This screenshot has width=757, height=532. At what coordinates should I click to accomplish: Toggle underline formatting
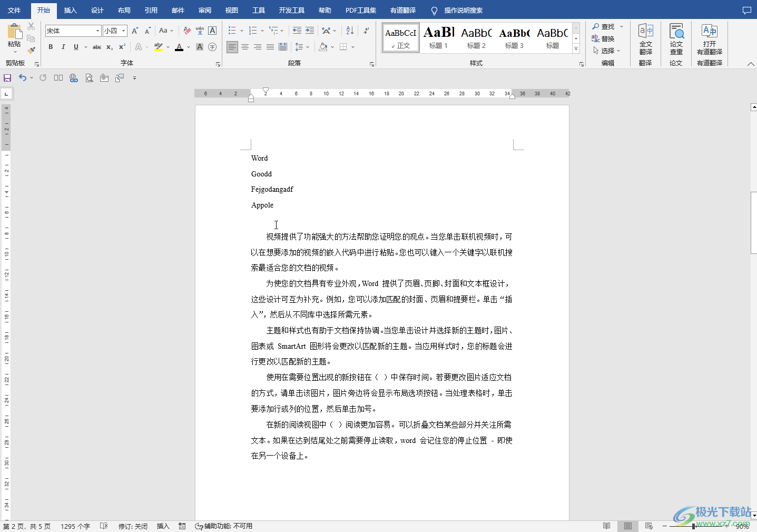coord(76,47)
